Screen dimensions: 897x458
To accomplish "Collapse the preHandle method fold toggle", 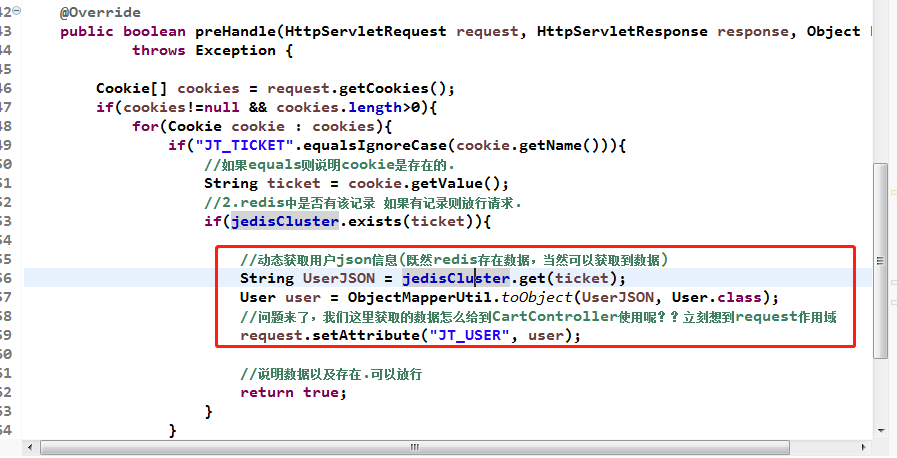I will [x=17, y=10].
